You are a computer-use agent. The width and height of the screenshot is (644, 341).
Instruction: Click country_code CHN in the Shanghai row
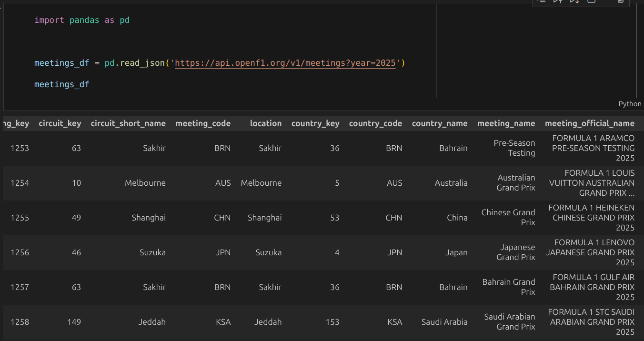pyautogui.click(x=394, y=218)
